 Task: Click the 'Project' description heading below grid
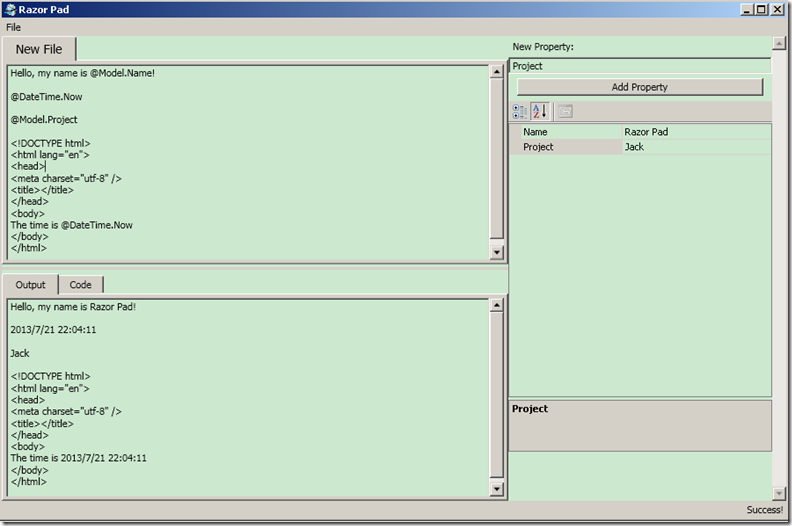(529, 409)
